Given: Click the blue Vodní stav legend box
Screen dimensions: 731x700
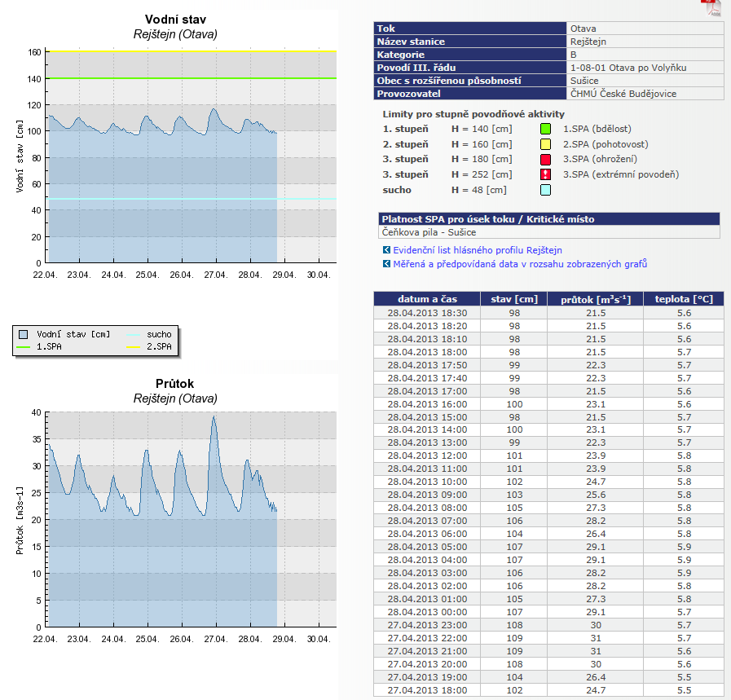Looking at the screenshot, I should [24, 334].
